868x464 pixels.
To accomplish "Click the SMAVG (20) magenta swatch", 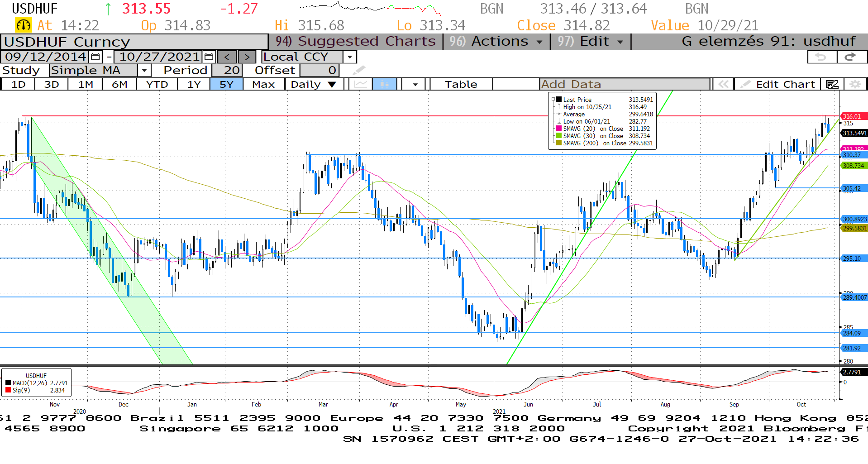I will (x=559, y=129).
